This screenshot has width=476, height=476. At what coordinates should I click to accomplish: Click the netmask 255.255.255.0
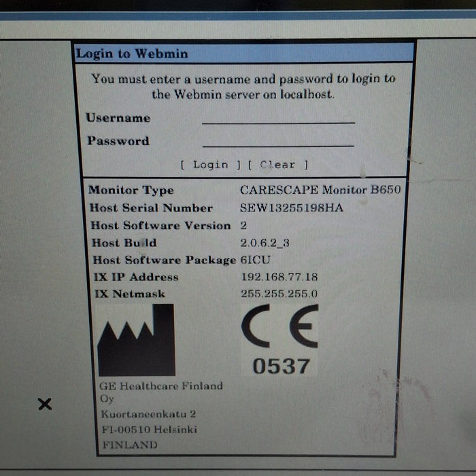coord(279,294)
